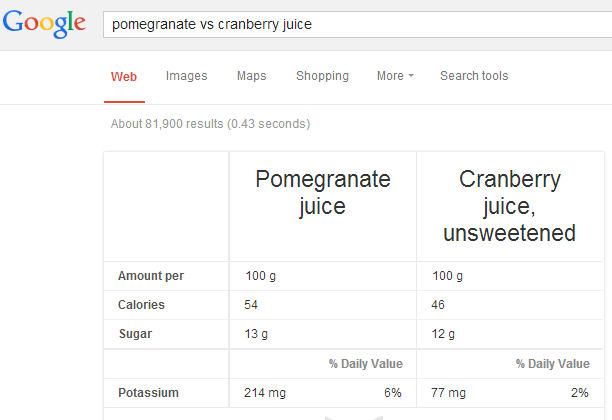Switch to the Images tab
The width and height of the screenshot is (612, 420).
pyautogui.click(x=186, y=76)
